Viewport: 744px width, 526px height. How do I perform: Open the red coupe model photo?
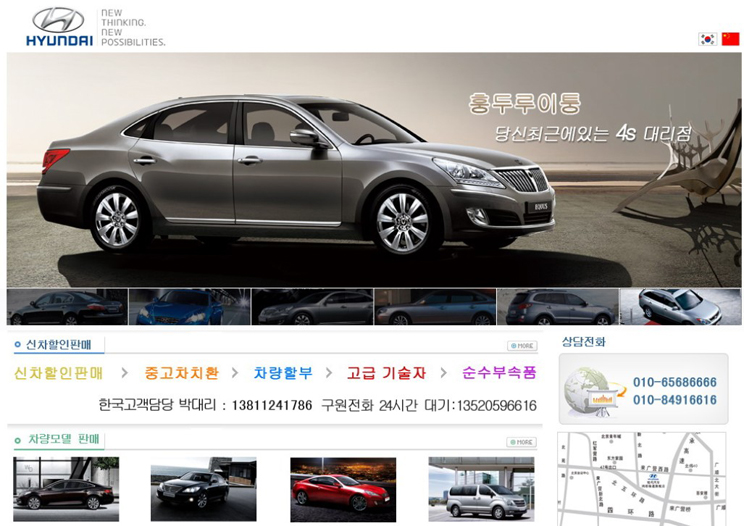343,489
